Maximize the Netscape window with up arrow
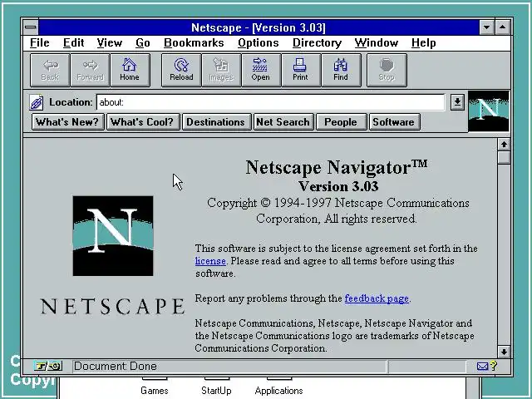The image size is (532, 399). (x=503, y=27)
